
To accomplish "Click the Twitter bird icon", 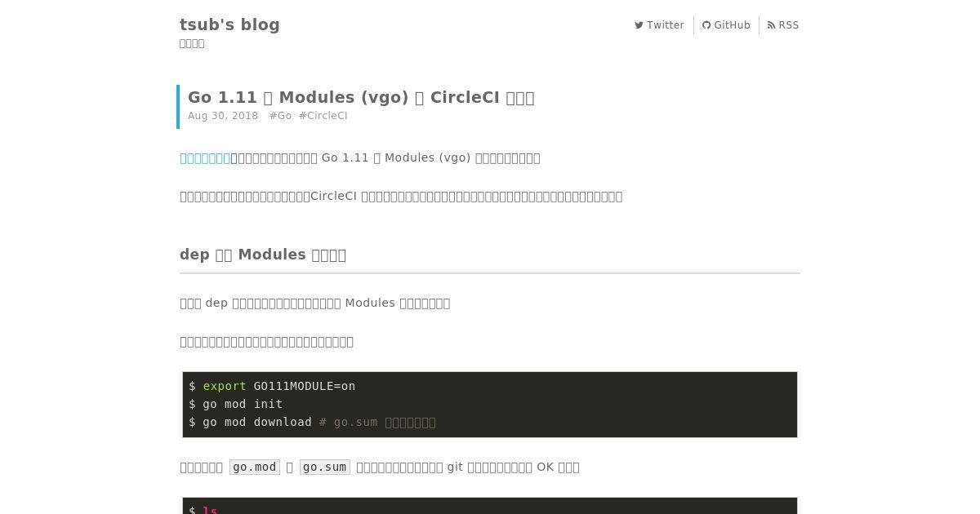I will (x=639, y=25).
